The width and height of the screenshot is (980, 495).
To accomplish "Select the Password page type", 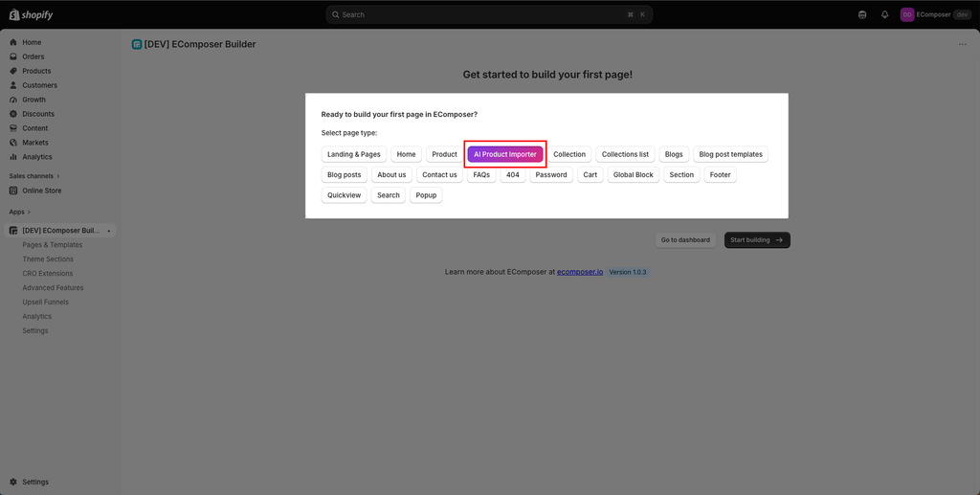I will [551, 175].
